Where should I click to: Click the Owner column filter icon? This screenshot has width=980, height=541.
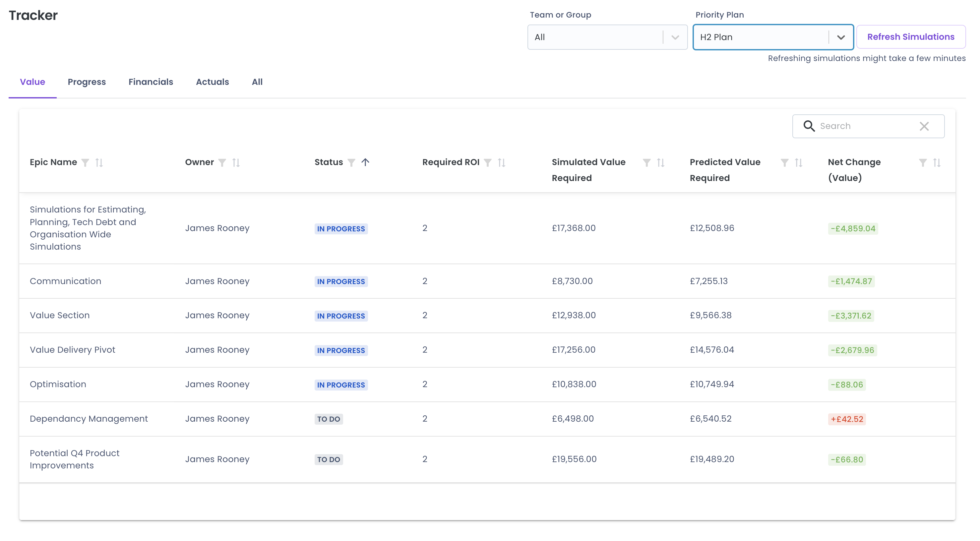pyautogui.click(x=222, y=163)
